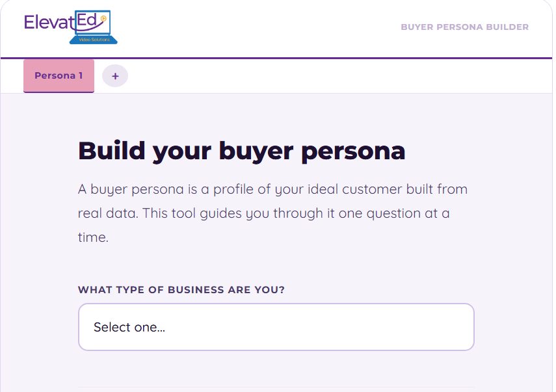Click the 'Select one...' placeholder text
This screenshot has width=556, height=392.
[129, 327]
